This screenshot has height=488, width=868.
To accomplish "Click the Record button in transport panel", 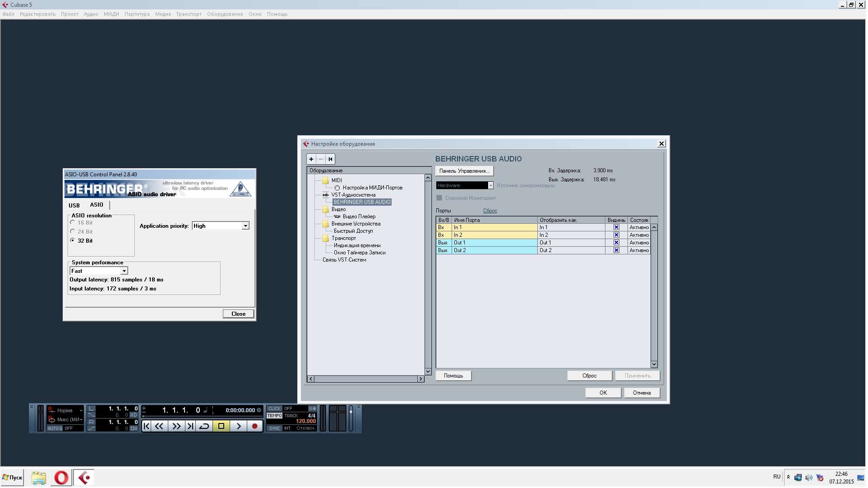I will 255,427.
